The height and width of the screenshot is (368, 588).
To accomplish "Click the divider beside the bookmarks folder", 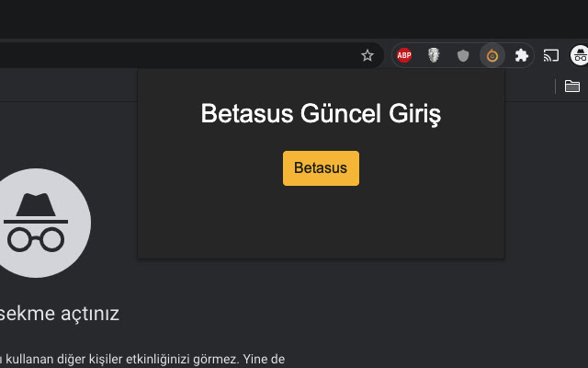I will click(556, 86).
